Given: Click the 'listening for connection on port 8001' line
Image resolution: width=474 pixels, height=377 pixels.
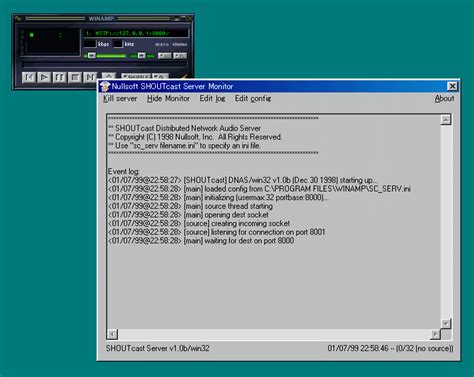Looking at the screenshot, I should coord(216,232).
